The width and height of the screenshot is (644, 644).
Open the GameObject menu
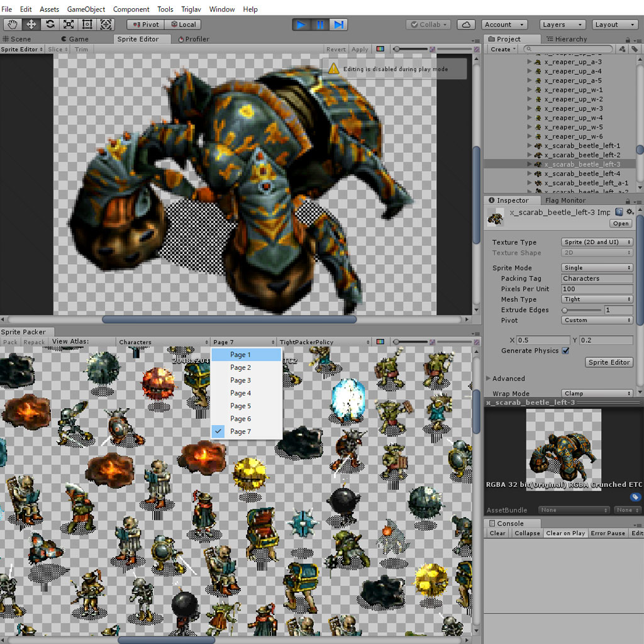pyautogui.click(x=86, y=9)
